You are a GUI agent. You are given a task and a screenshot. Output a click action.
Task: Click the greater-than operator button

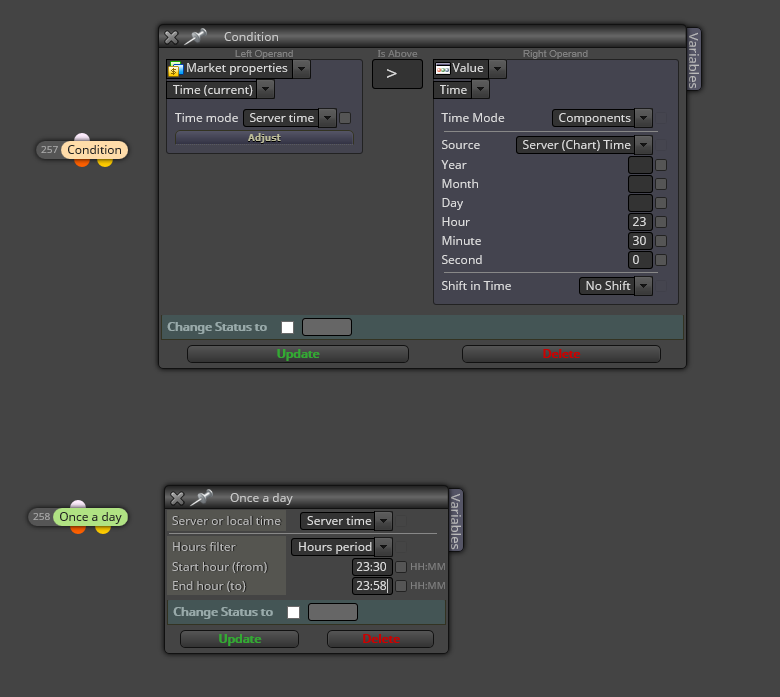[x=397, y=74]
